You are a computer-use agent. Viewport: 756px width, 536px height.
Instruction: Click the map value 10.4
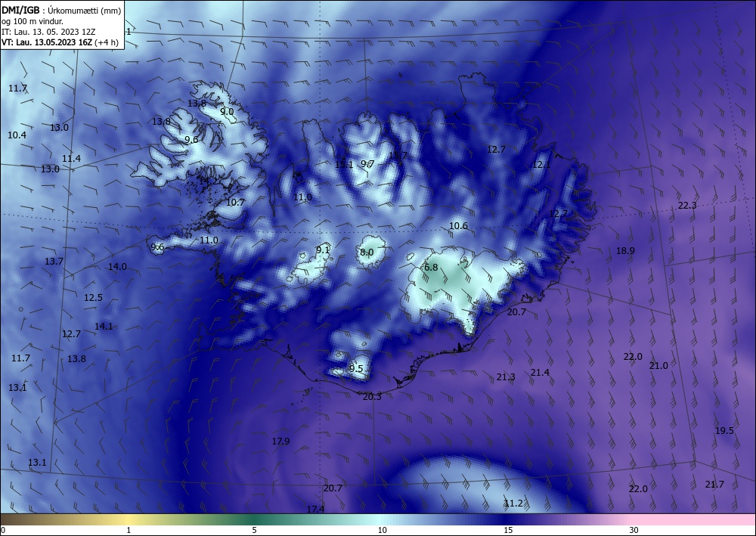(17, 135)
